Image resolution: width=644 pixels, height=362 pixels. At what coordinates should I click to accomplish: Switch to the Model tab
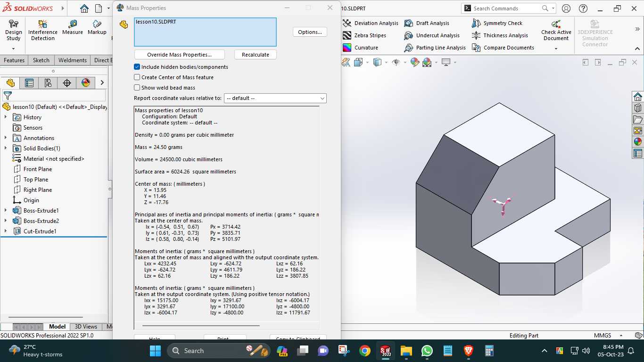click(x=58, y=327)
